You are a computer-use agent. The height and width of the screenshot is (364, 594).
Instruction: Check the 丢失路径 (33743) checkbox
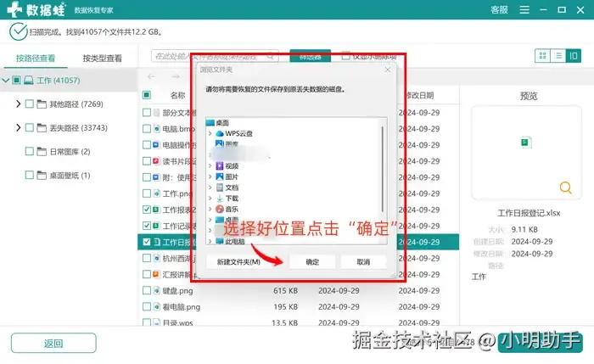pos(30,127)
